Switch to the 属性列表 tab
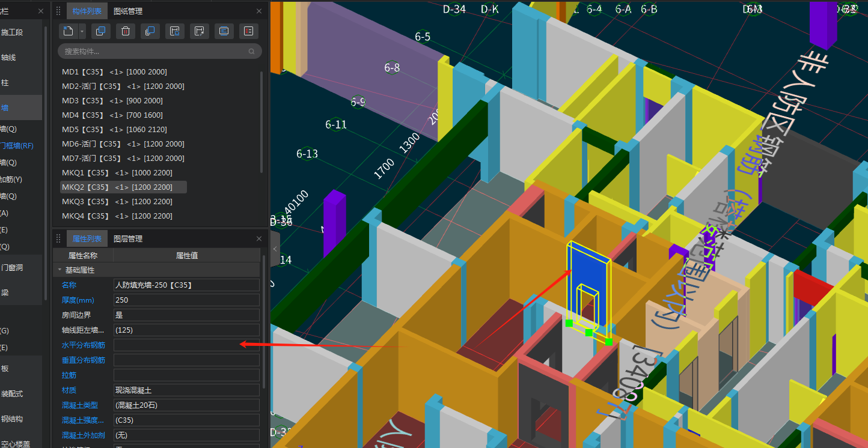 pyautogui.click(x=87, y=238)
